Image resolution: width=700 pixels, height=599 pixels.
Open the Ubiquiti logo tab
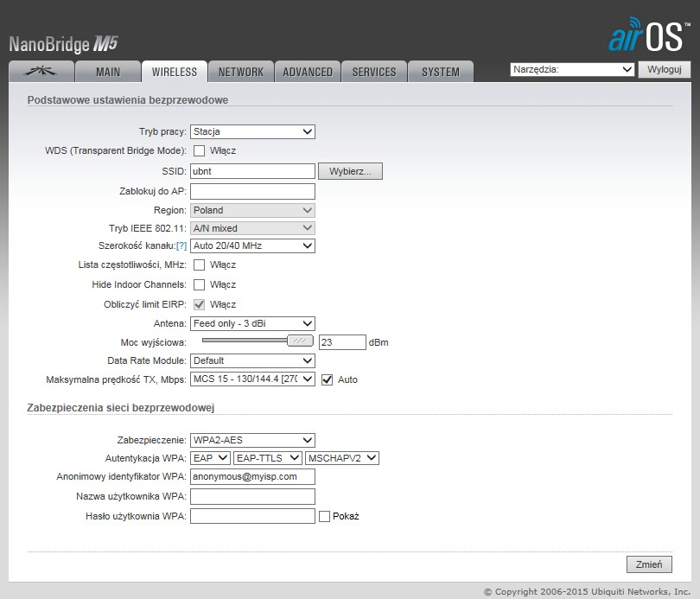pos(41,72)
